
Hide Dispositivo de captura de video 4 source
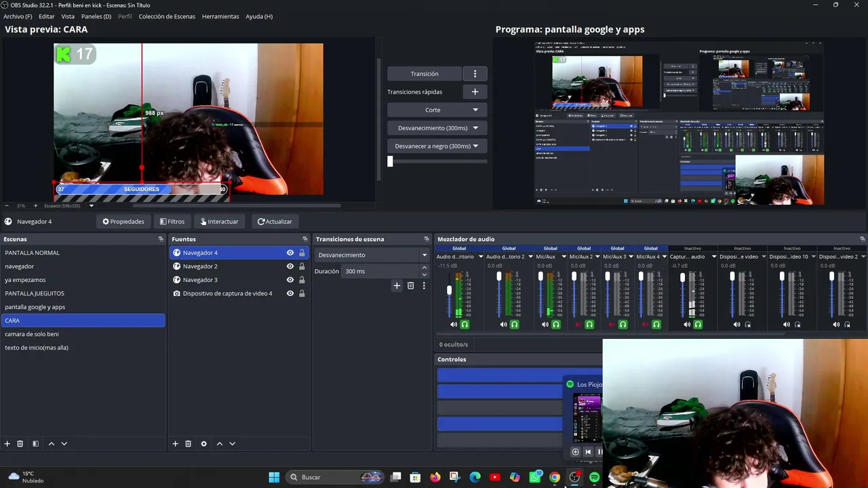(290, 293)
